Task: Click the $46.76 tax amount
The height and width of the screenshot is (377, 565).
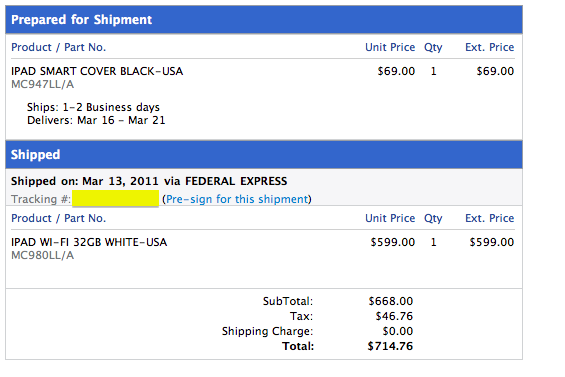Action: tap(394, 316)
